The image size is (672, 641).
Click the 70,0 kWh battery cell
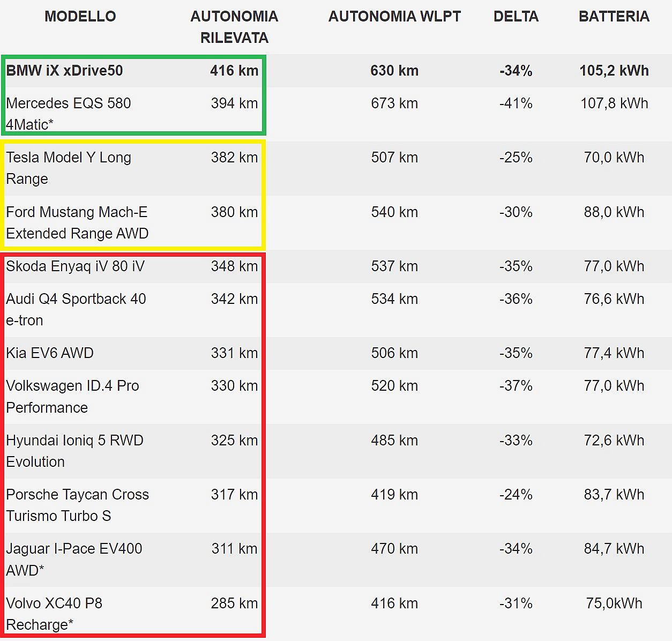(614, 157)
